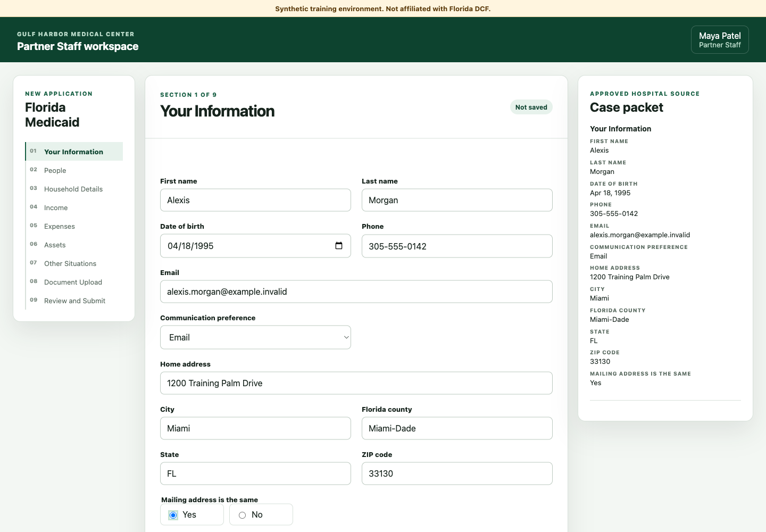Click the Phone input field
The width and height of the screenshot is (766, 532).
click(x=457, y=246)
